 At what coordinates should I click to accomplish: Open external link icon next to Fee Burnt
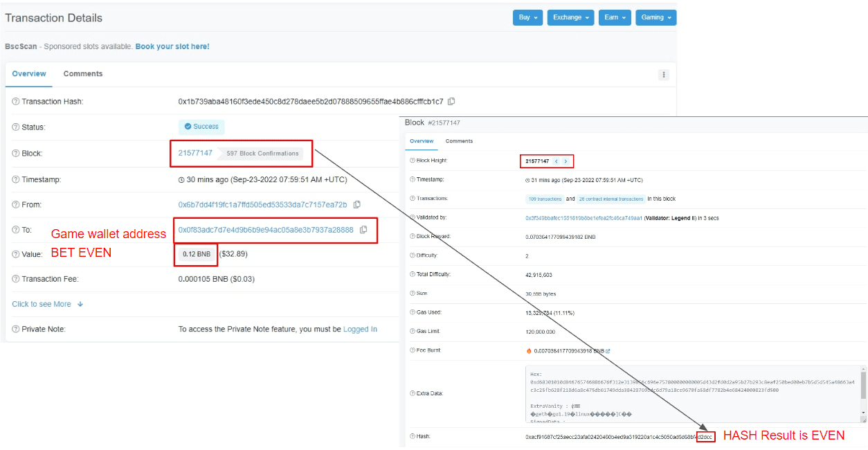[x=608, y=351]
